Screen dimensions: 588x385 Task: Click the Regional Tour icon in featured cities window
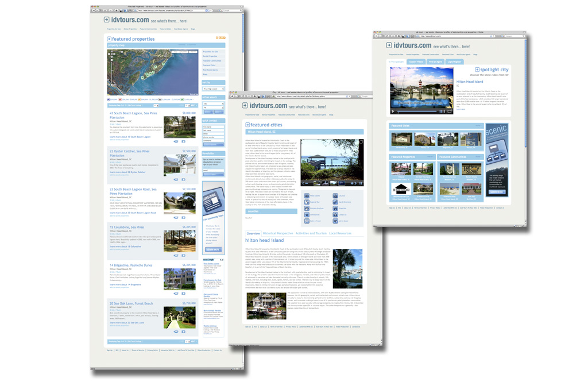(x=307, y=202)
